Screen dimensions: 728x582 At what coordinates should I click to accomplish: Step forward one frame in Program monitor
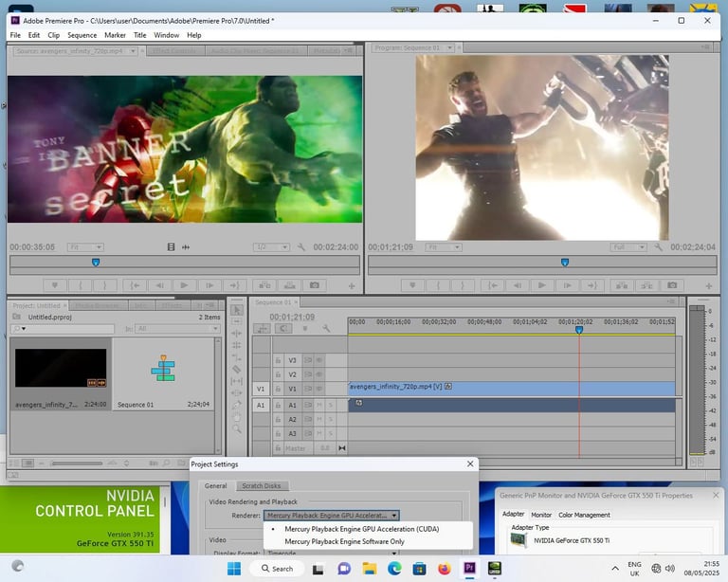[567, 285]
